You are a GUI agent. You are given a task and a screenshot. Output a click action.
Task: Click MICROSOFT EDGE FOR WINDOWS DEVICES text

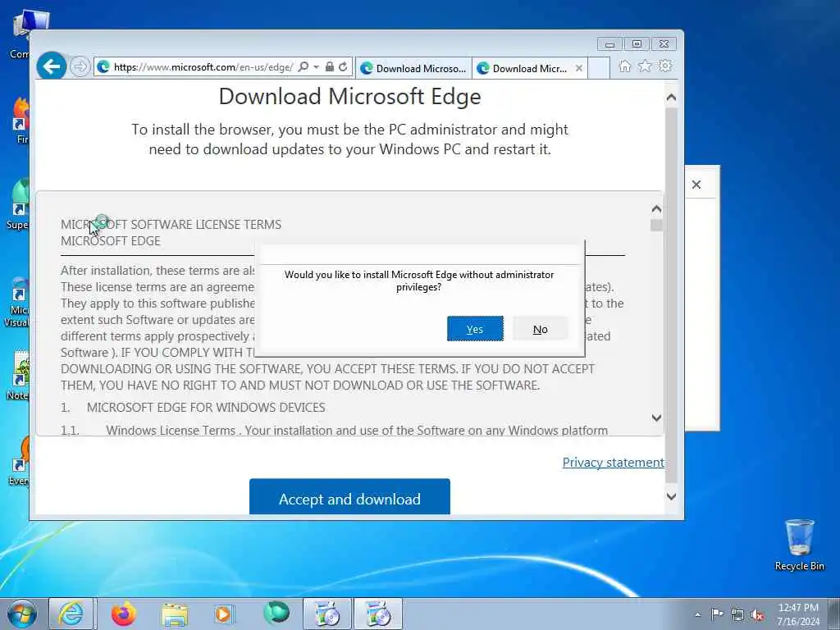pos(206,407)
